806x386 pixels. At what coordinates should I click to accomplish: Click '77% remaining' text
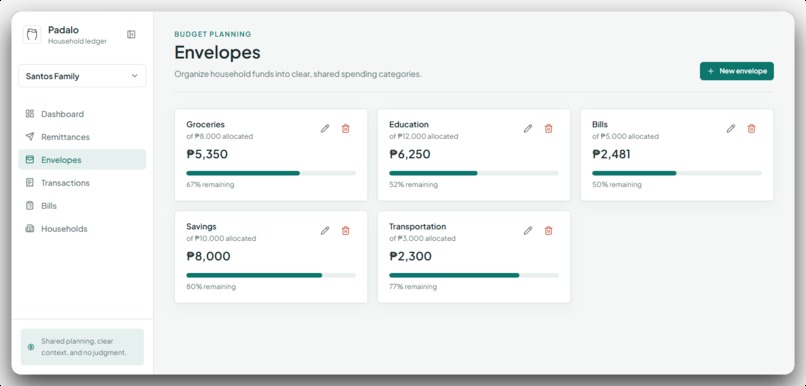pyautogui.click(x=413, y=287)
